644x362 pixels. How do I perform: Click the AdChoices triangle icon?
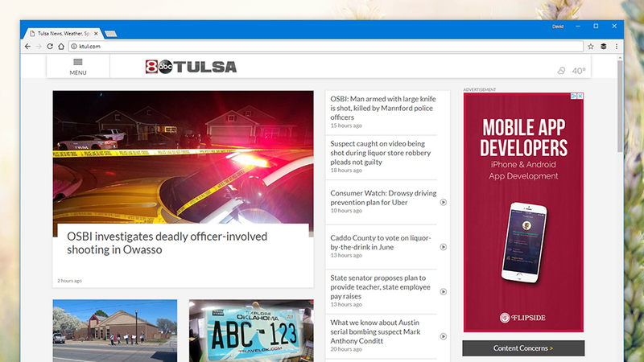574,96
